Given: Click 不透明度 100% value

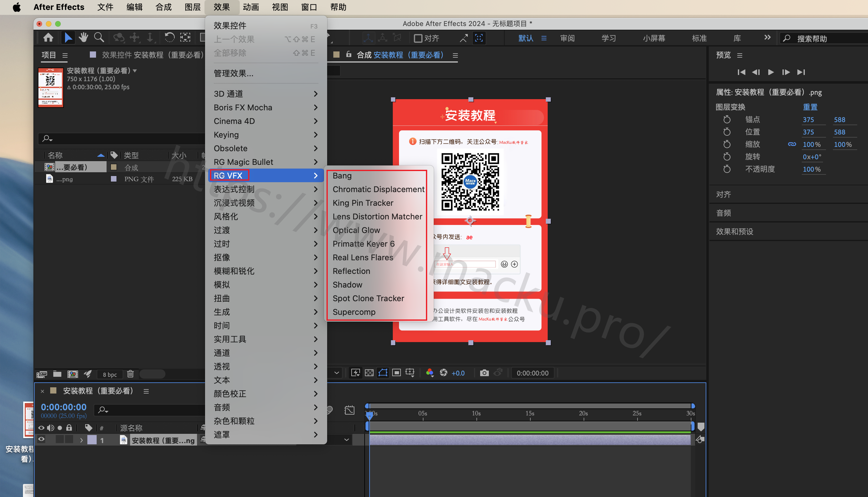Looking at the screenshot, I should (812, 169).
